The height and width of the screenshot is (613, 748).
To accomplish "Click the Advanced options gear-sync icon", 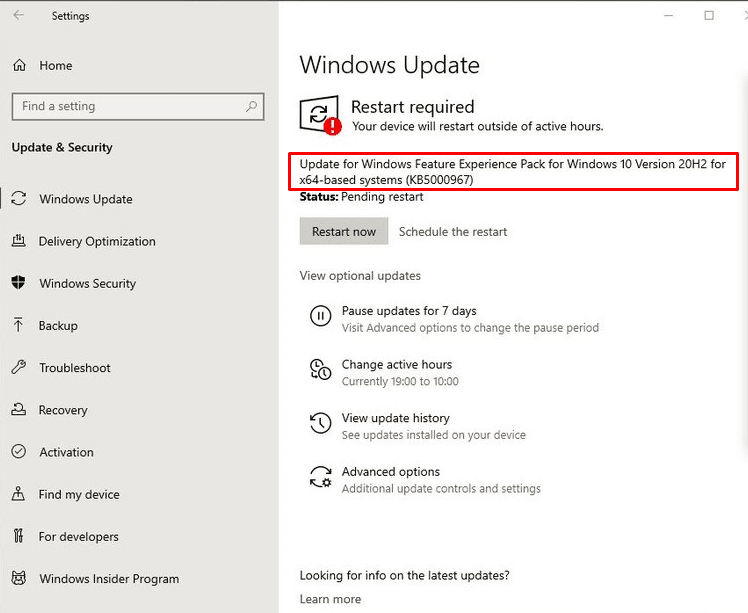I will (x=320, y=478).
